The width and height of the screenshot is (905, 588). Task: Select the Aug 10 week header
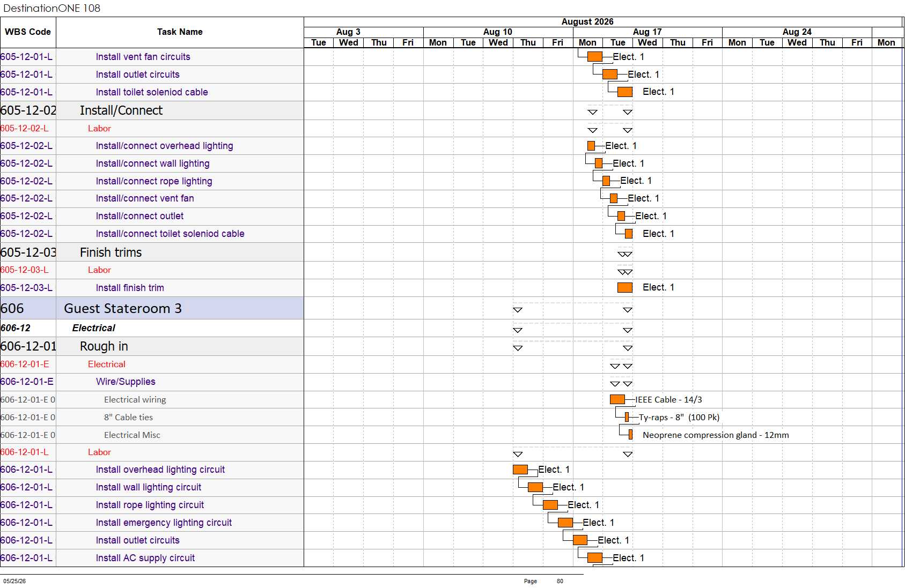498,32
